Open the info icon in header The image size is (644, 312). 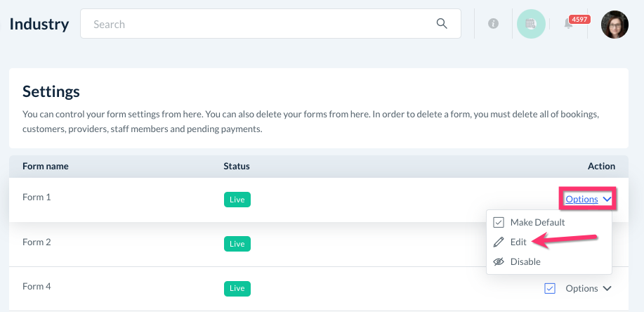click(493, 24)
